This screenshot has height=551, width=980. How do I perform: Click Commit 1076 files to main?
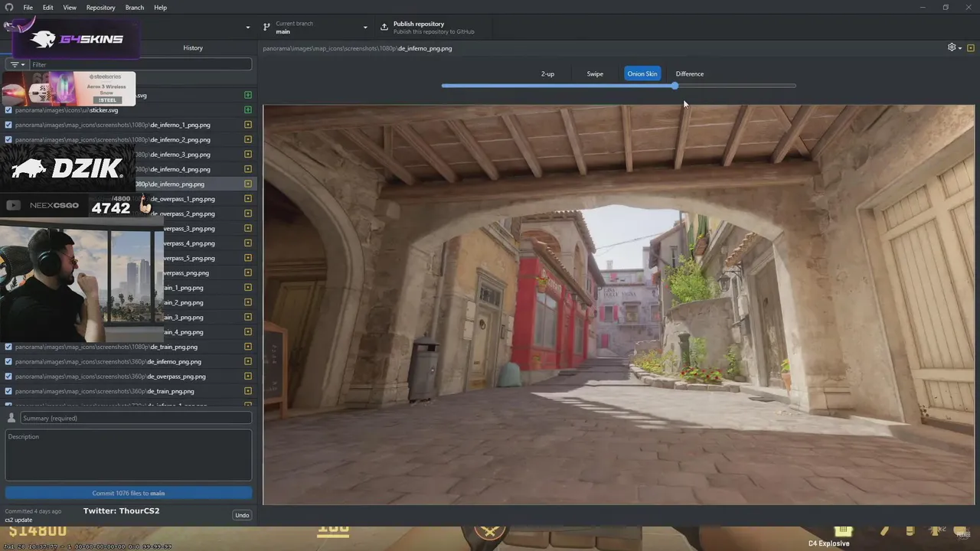click(129, 493)
